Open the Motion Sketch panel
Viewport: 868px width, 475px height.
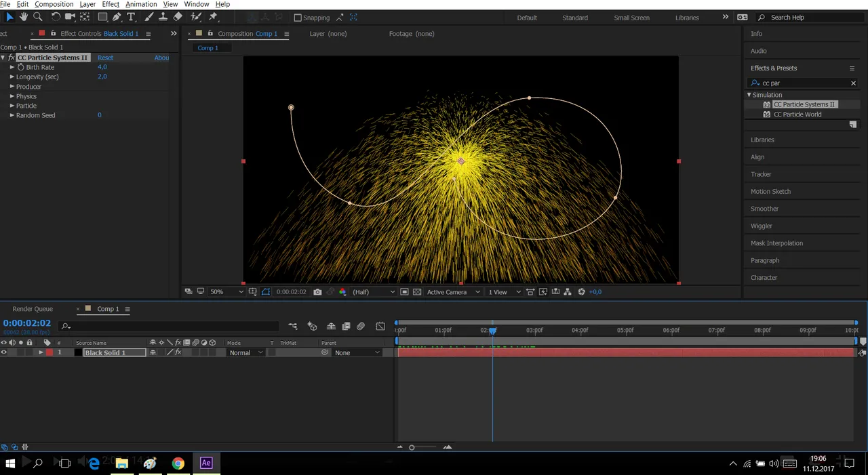pyautogui.click(x=770, y=192)
